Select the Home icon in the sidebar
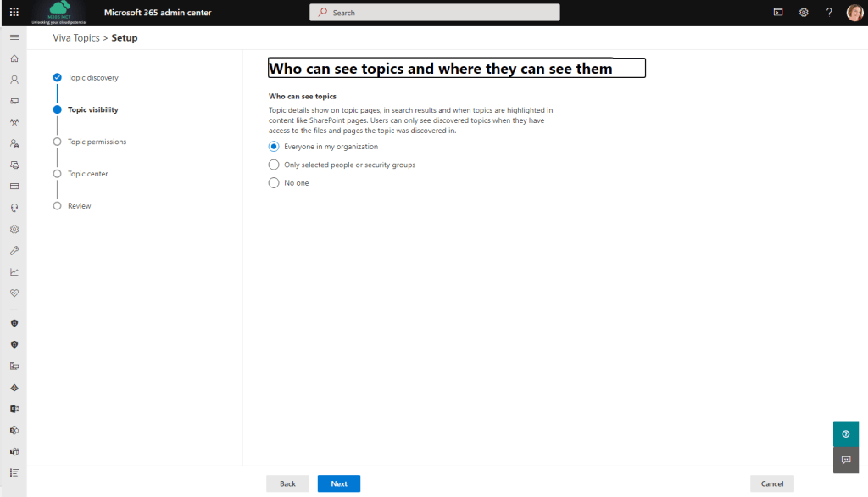Image resolution: width=868 pixels, height=497 pixels. coord(14,59)
